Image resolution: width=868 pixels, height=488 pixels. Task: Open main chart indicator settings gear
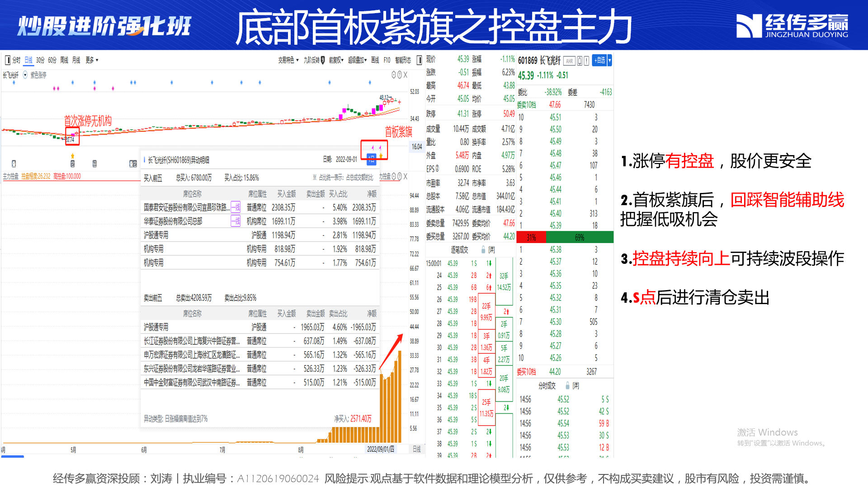(394, 75)
